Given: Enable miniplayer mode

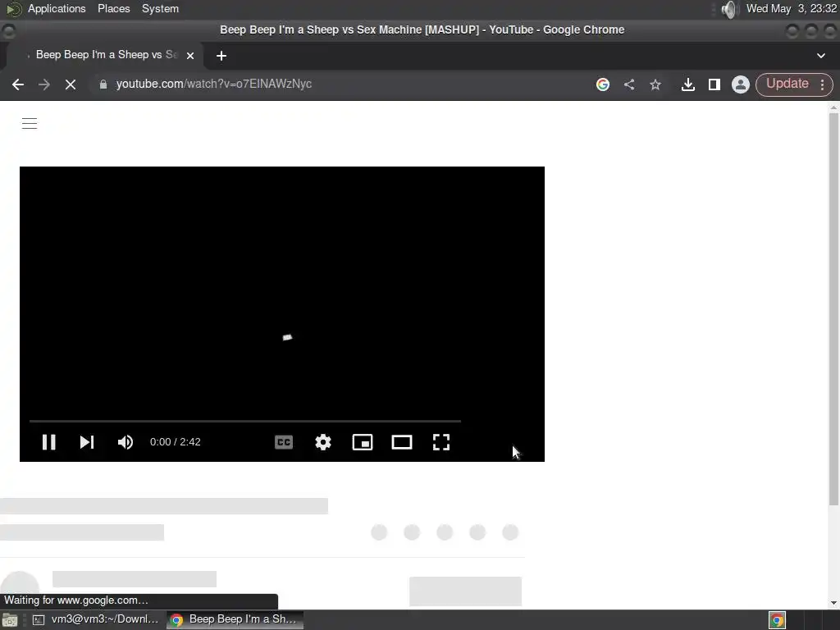Looking at the screenshot, I should (x=362, y=442).
